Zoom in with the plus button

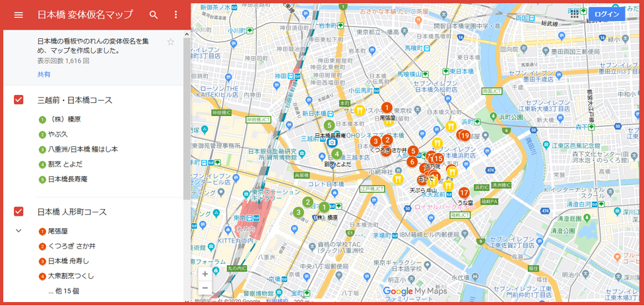(x=205, y=274)
